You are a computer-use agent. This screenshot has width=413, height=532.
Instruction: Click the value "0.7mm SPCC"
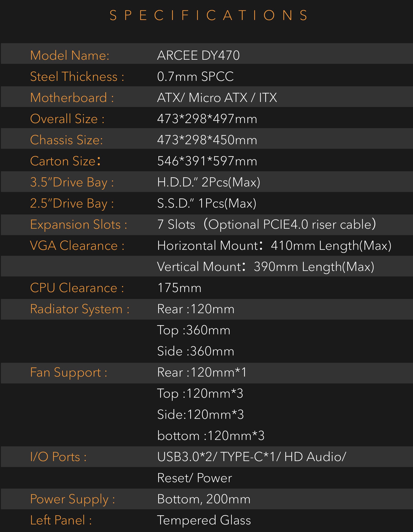(195, 76)
